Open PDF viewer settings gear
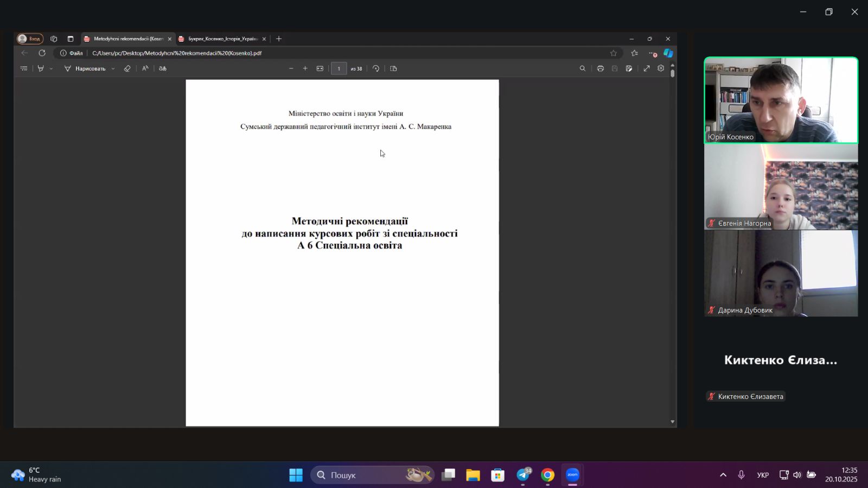The image size is (868, 488). tap(661, 68)
